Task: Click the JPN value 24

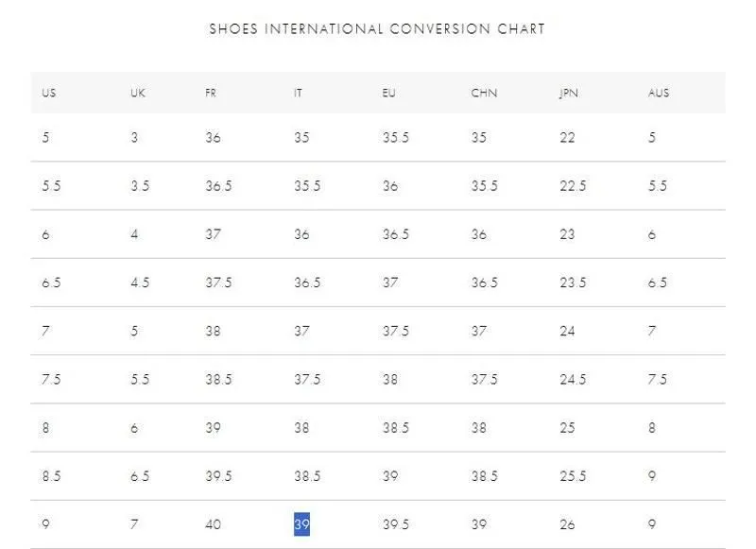Action: click(x=568, y=331)
